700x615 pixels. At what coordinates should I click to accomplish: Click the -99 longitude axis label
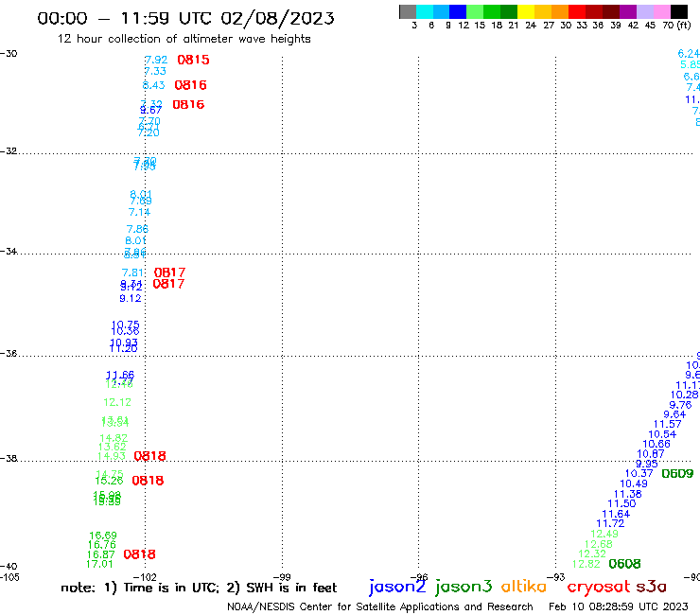(282, 577)
